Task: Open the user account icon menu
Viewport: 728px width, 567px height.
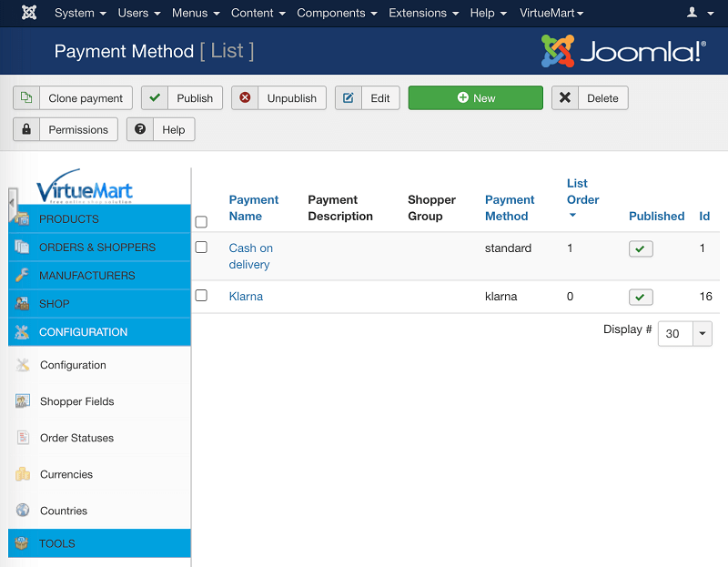Action: click(x=697, y=13)
